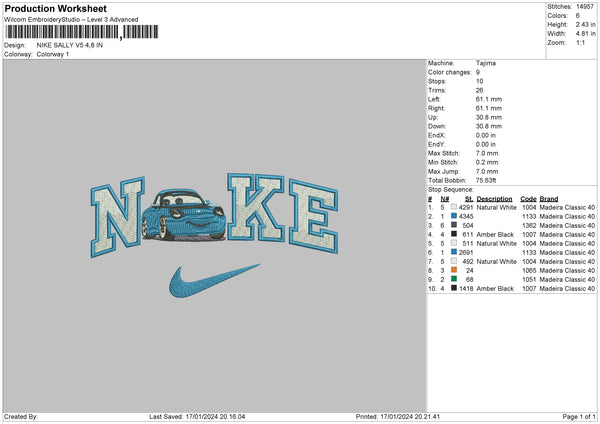Click the 'St.' column header

click(469, 199)
